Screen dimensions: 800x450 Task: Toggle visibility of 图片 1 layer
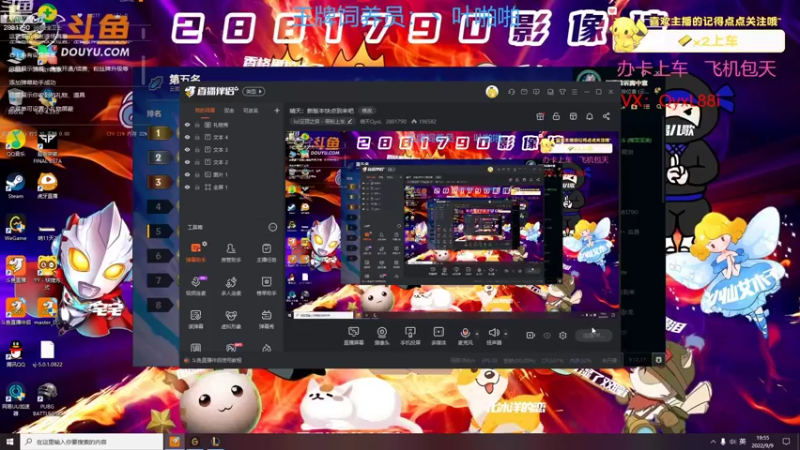pos(187,174)
